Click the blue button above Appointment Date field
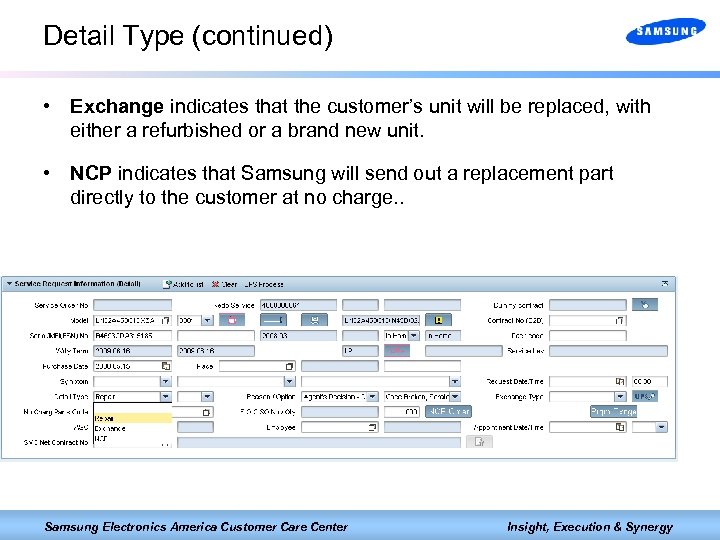The image size is (720, 540). click(613, 411)
